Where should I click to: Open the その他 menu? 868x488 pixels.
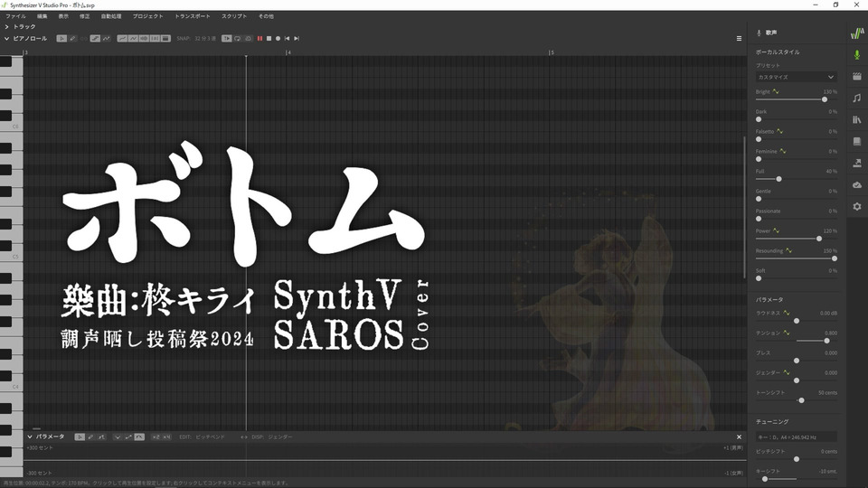coord(266,16)
